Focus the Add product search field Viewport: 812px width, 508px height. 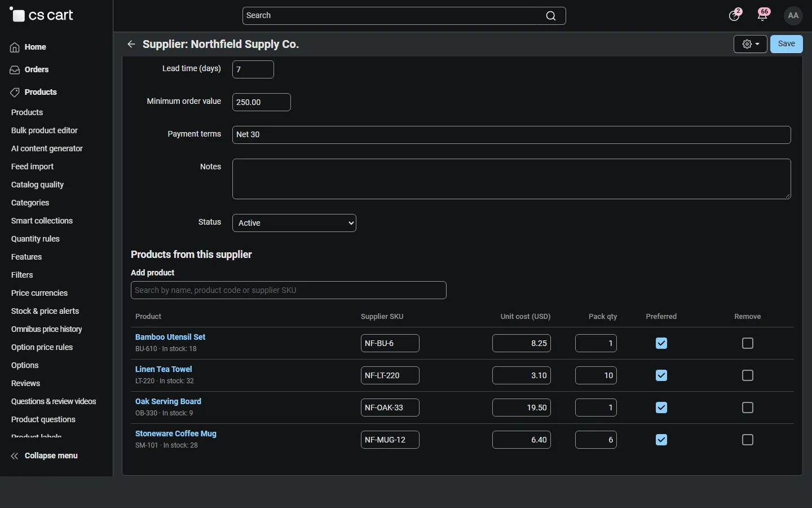[289, 290]
